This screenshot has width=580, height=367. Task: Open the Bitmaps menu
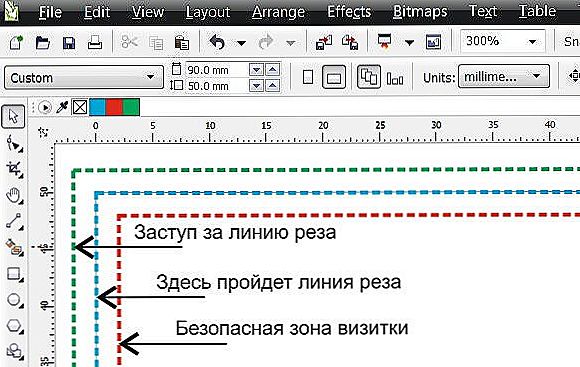420,12
